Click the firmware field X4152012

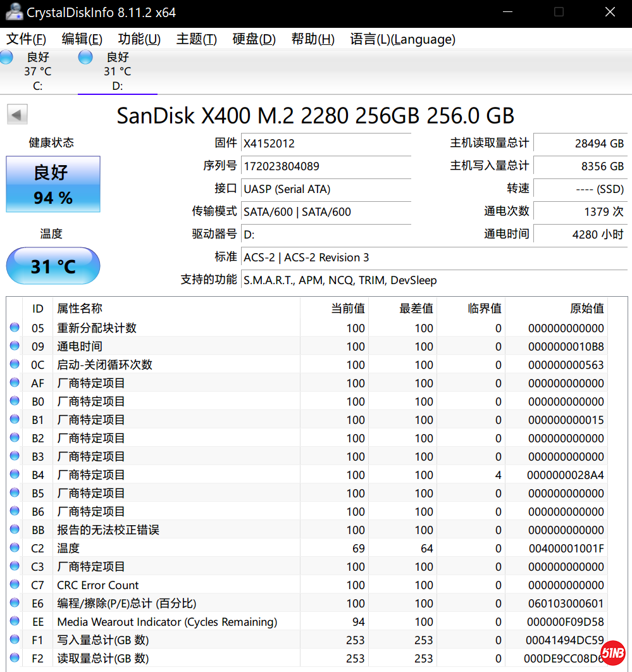pyautogui.click(x=326, y=144)
